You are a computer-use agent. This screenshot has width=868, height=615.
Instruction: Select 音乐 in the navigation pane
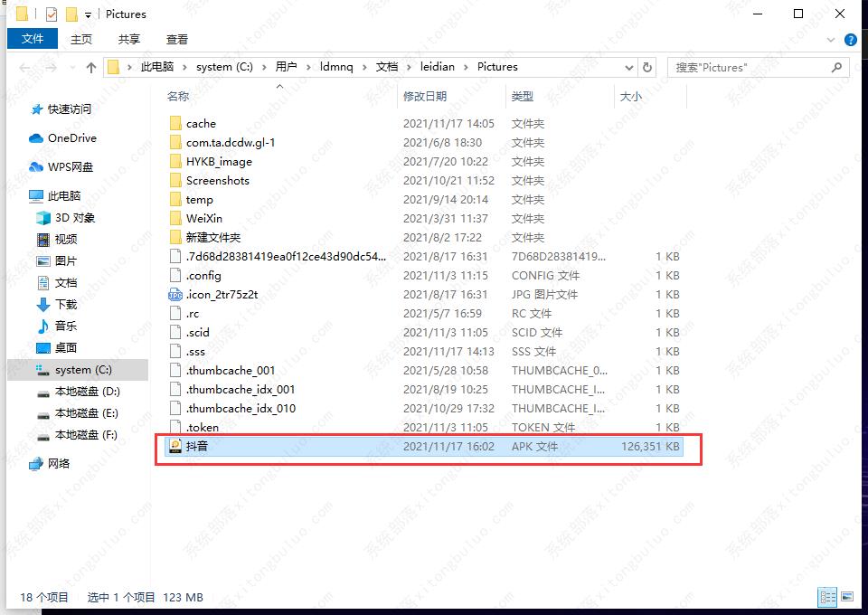click(x=66, y=326)
